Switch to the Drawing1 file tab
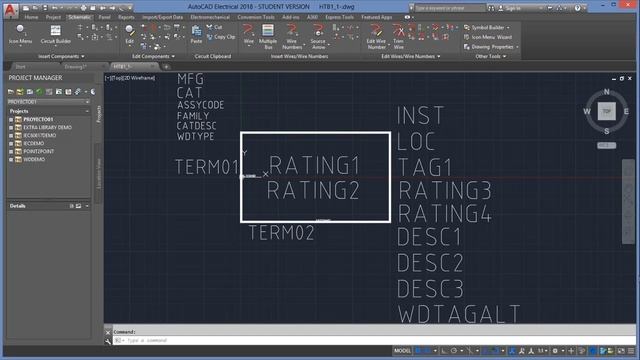 pyautogui.click(x=75, y=67)
